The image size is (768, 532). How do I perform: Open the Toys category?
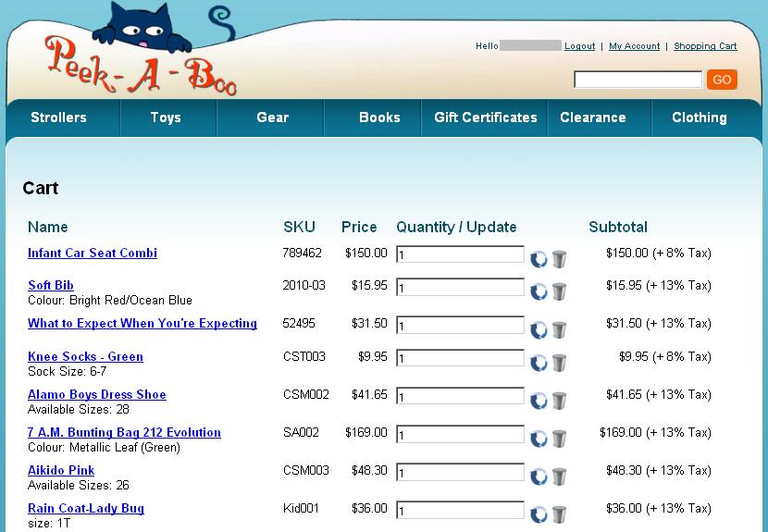(166, 118)
